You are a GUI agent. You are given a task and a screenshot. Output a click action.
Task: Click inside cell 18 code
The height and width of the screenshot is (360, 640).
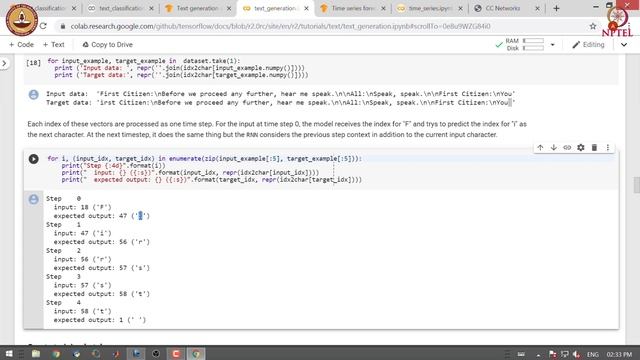(x=178, y=68)
